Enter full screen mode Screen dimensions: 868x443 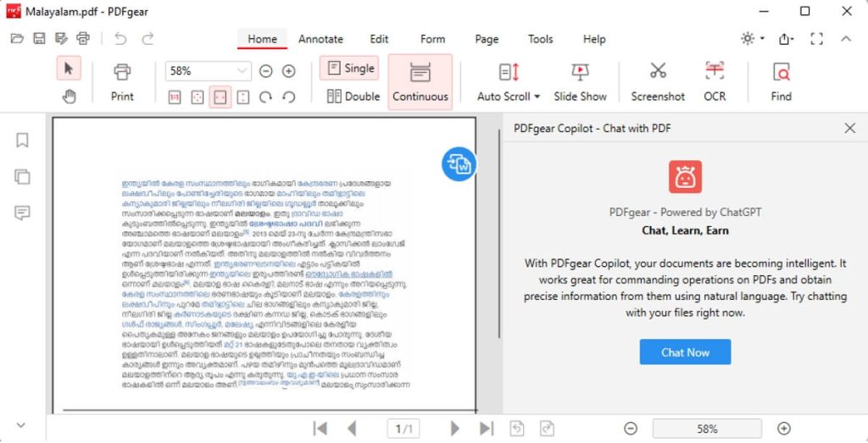coord(816,39)
